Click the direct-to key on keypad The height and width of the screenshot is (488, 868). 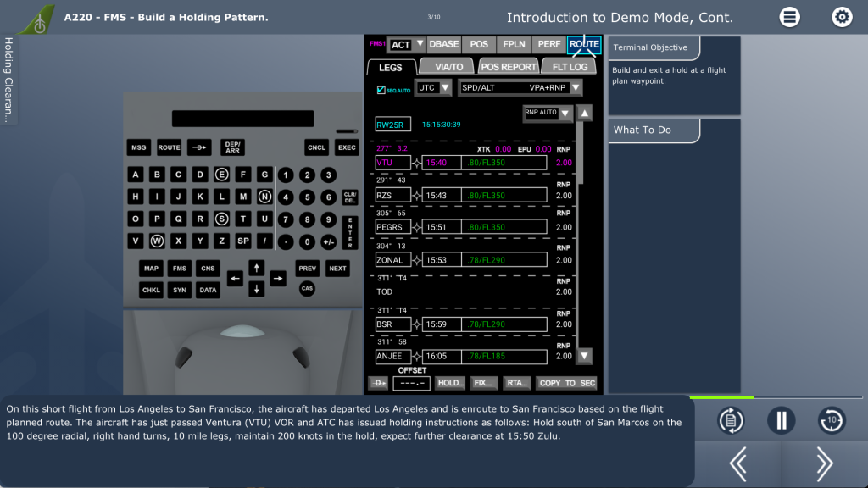pos(199,147)
